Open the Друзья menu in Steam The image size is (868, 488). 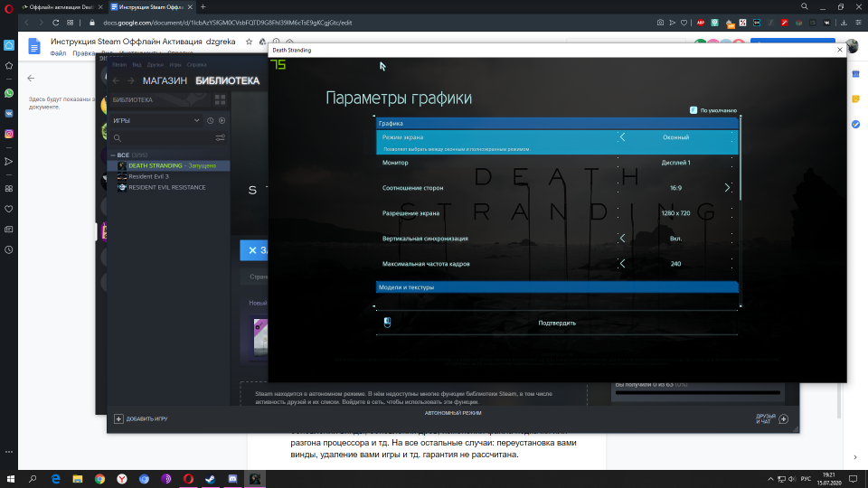(155, 65)
